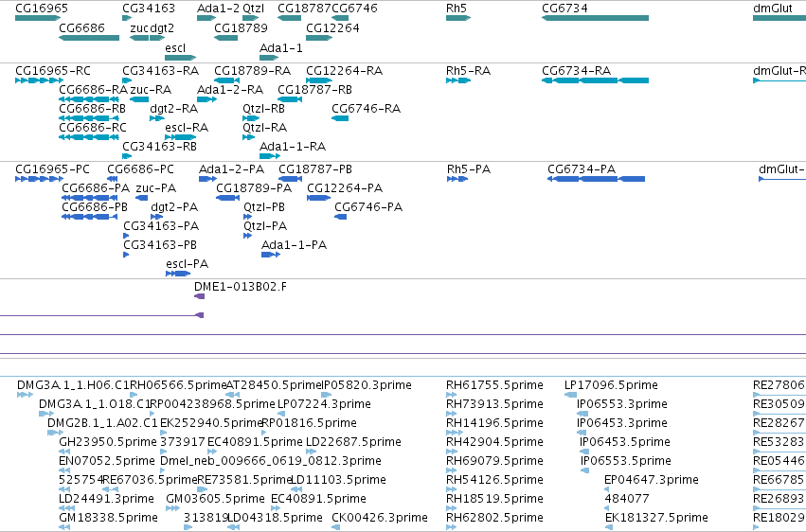Select the Ada1-2-RA transcript label
The width and height of the screenshot is (806, 532).
click(x=230, y=89)
